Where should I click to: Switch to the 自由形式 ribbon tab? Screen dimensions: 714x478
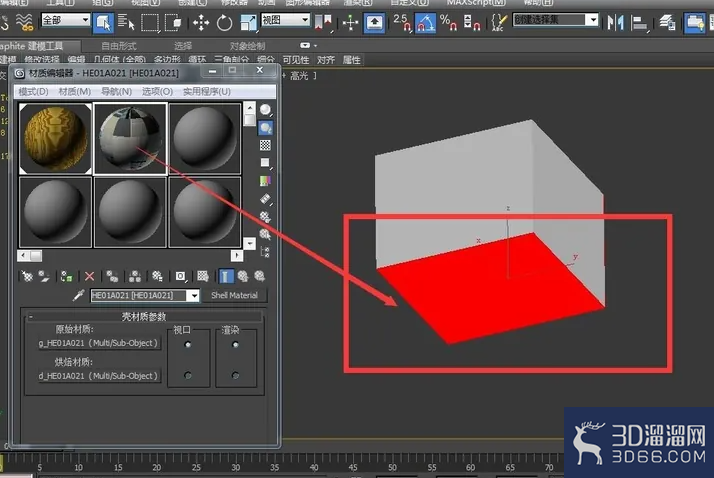[x=119, y=46]
